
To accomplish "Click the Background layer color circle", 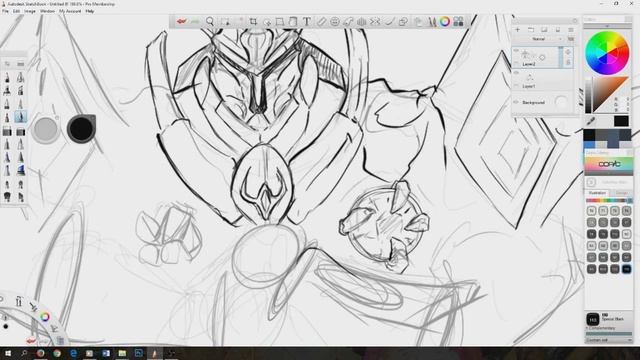I will (x=561, y=102).
